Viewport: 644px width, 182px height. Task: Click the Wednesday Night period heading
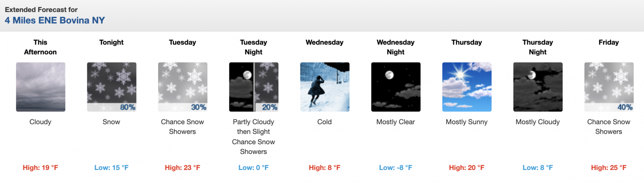pyautogui.click(x=396, y=47)
